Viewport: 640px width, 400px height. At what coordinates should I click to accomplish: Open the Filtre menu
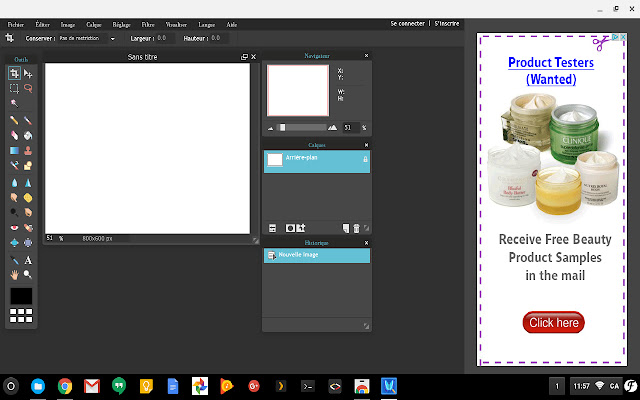point(148,24)
